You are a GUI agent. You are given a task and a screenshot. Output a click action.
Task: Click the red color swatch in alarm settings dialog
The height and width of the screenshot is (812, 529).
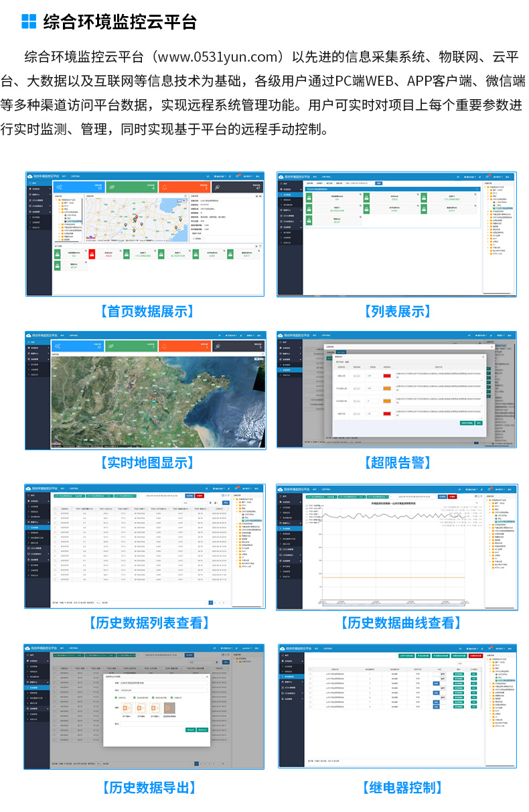pos(386,375)
